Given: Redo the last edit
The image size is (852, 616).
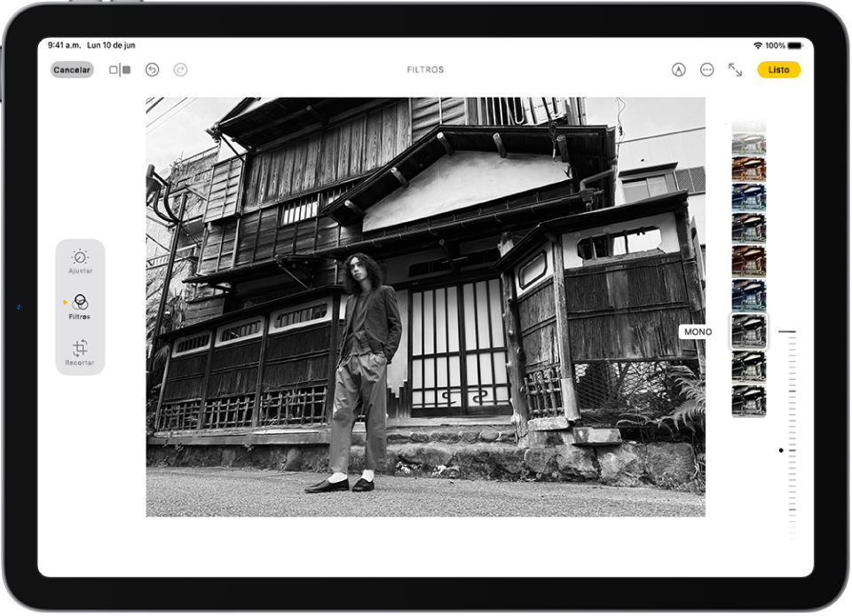Looking at the screenshot, I should point(180,69).
